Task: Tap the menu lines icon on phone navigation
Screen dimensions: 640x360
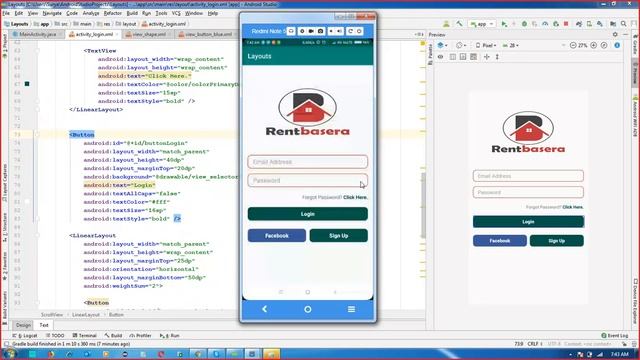Action: point(351,309)
